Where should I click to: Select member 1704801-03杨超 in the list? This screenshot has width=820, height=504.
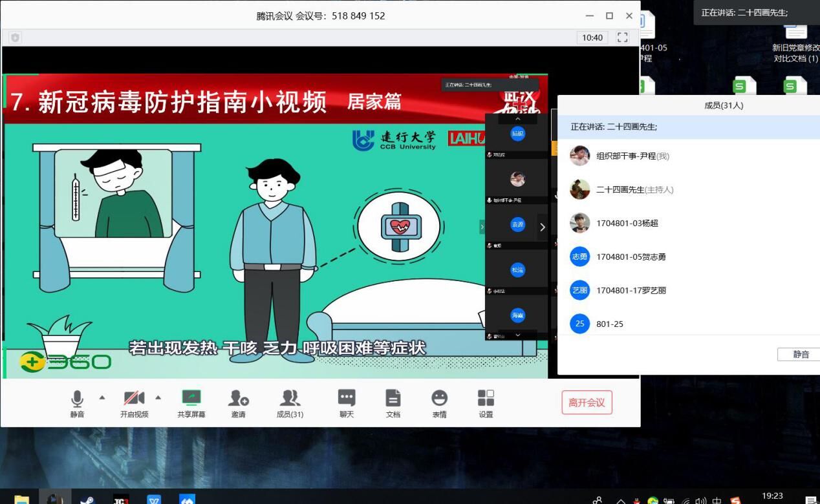pyautogui.click(x=627, y=223)
